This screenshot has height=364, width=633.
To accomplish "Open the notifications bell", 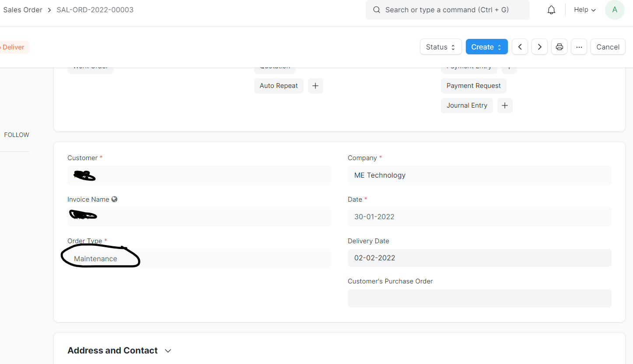I will (551, 10).
